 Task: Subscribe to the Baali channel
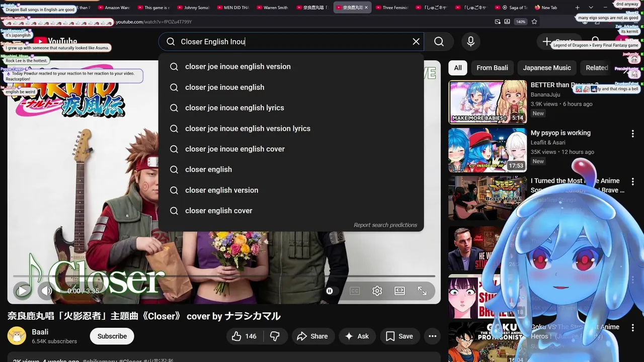click(x=112, y=336)
